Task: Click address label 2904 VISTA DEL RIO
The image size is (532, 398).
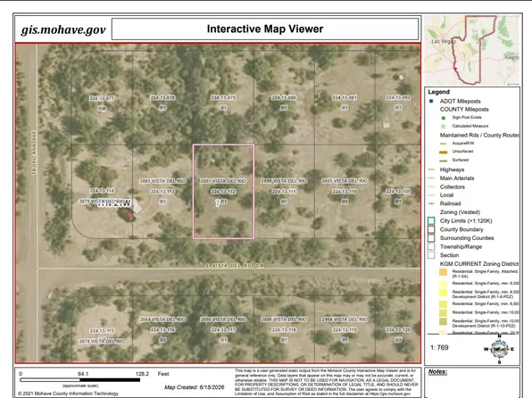Action: [345, 319]
